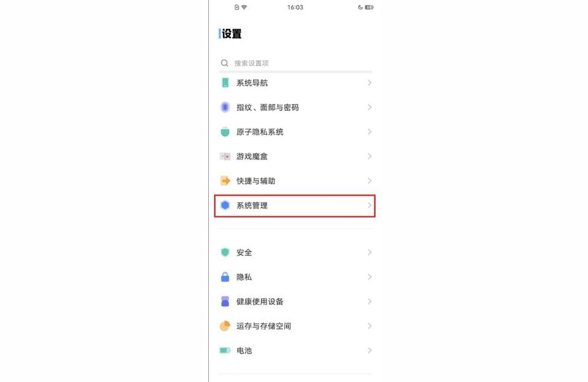
Task: Click the 游戏魔盒 game icon
Action: [x=225, y=156]
